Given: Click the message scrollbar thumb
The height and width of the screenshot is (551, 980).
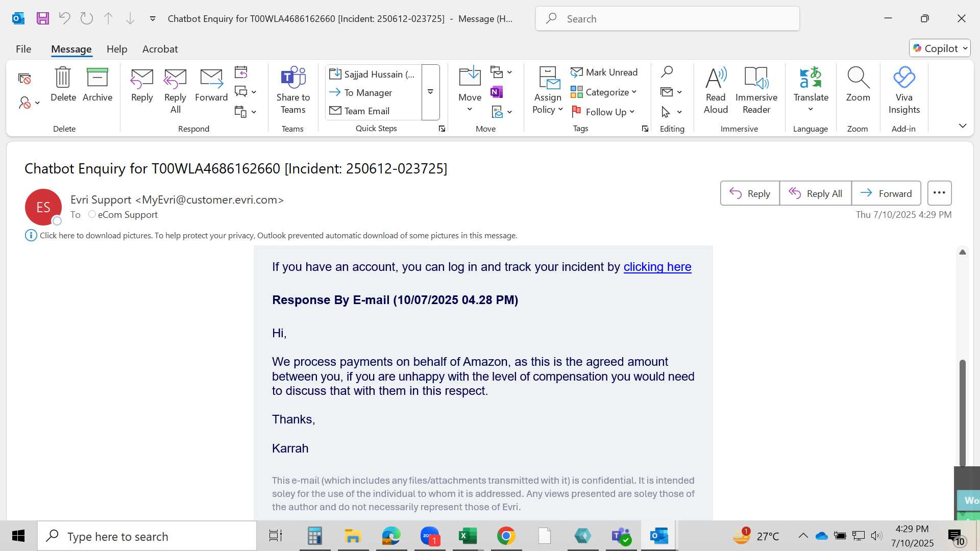Looking at the screenshot, I should [x=963, y=412].
